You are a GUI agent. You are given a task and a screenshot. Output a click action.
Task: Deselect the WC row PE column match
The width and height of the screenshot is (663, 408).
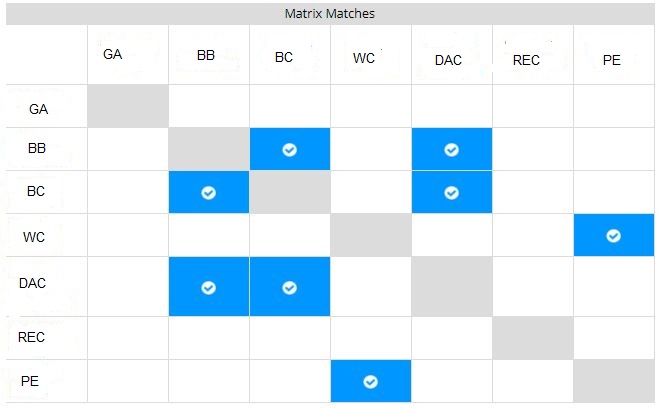tap(613, 235)
